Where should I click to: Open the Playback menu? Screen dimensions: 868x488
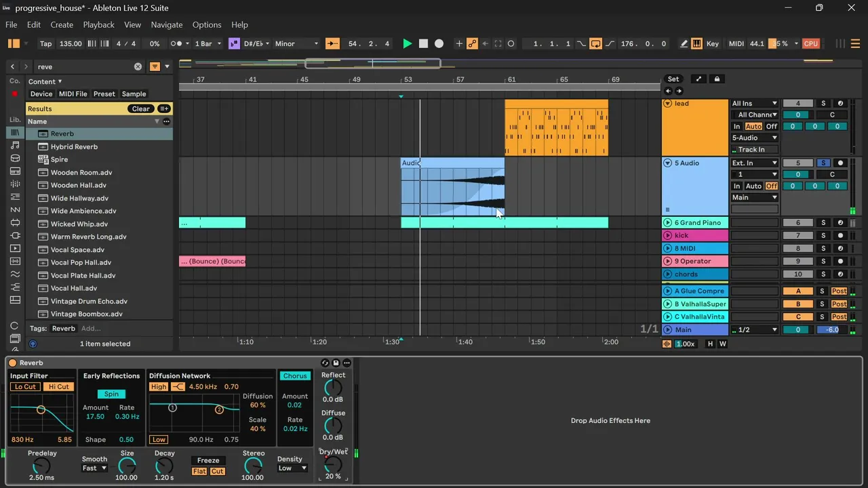point(99,25)
